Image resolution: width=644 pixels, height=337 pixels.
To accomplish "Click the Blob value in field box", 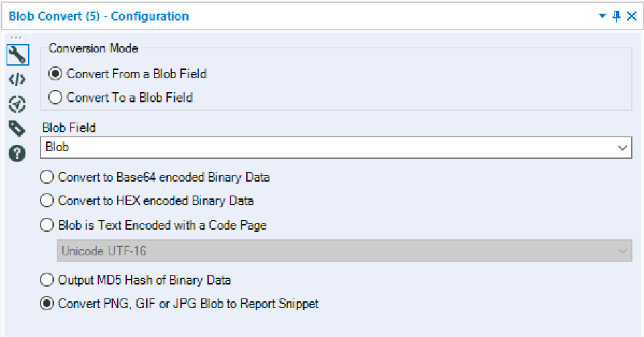I will coord(58,147).
